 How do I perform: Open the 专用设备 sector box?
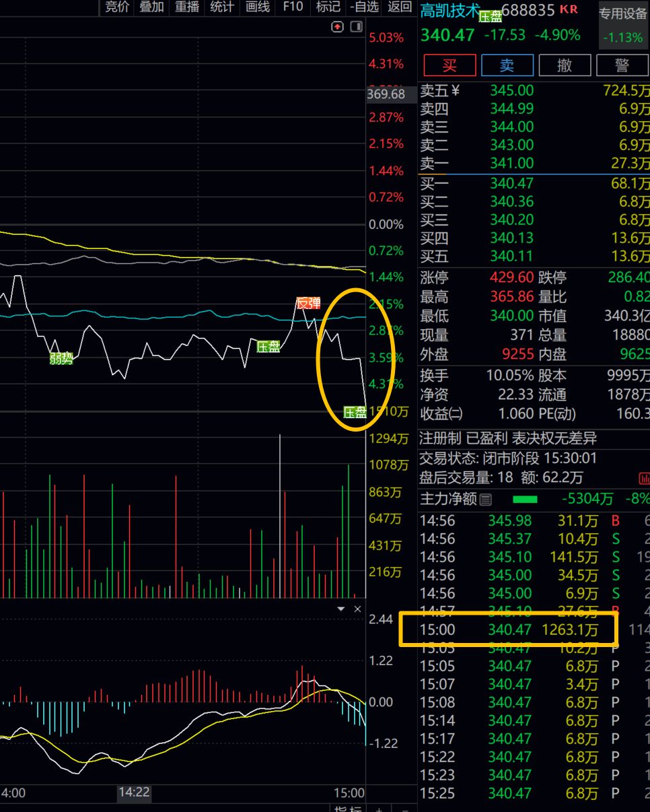click(624, 25)
